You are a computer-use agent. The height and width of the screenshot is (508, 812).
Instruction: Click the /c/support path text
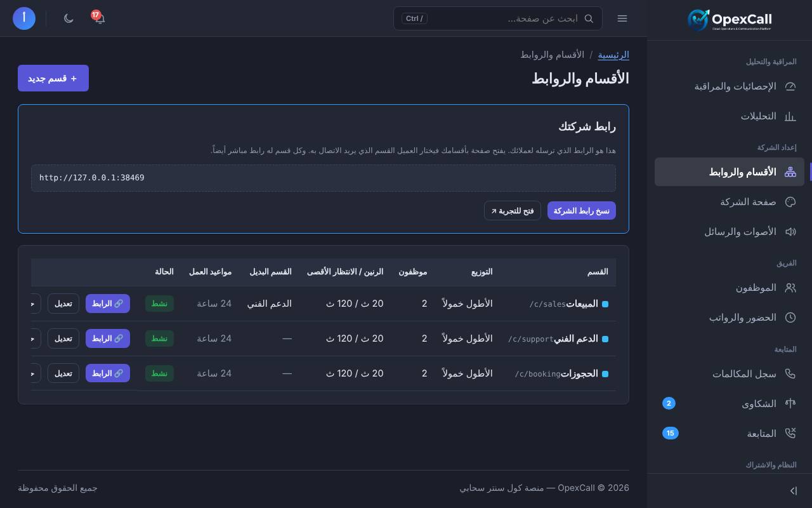[x=531, y=339]
